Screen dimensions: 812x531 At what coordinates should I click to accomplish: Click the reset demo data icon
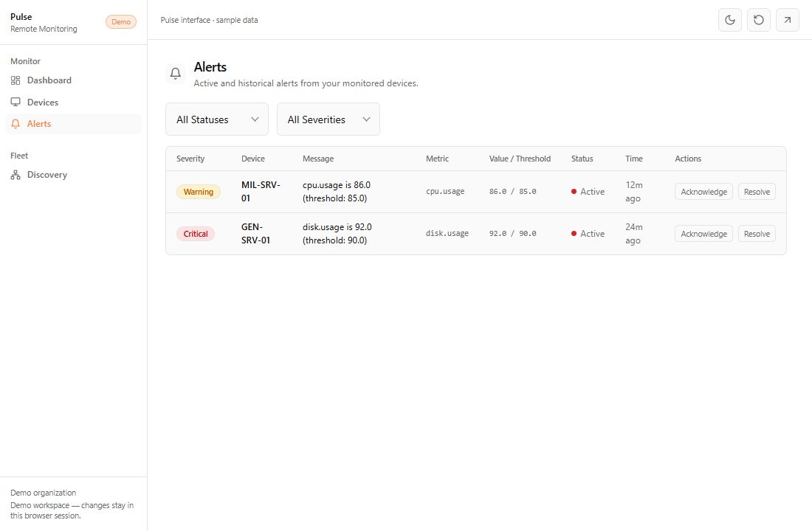(759, 20)
